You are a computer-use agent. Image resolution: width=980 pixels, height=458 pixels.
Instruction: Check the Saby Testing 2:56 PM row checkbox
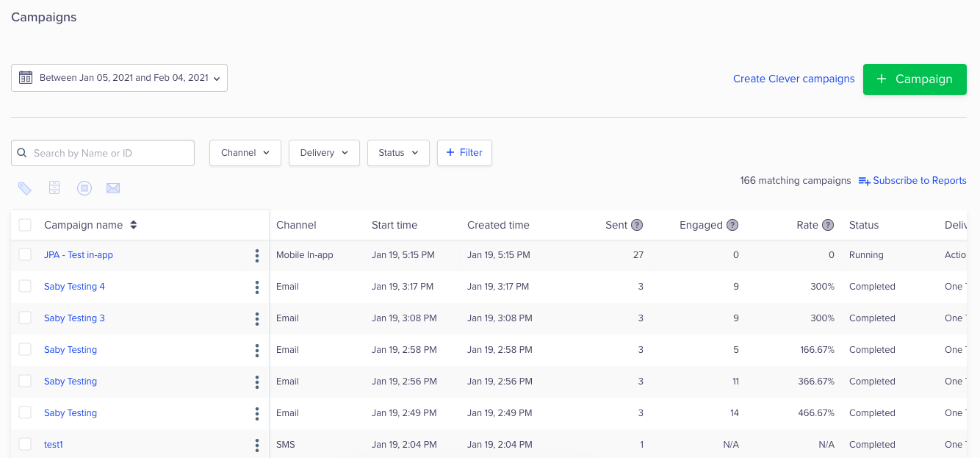pos(25,381)
